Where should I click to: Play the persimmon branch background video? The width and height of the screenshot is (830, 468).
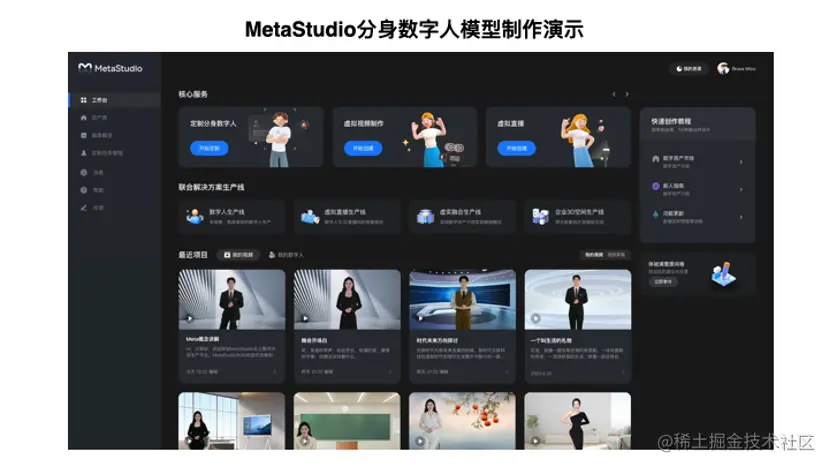click(x=420, y=440)
